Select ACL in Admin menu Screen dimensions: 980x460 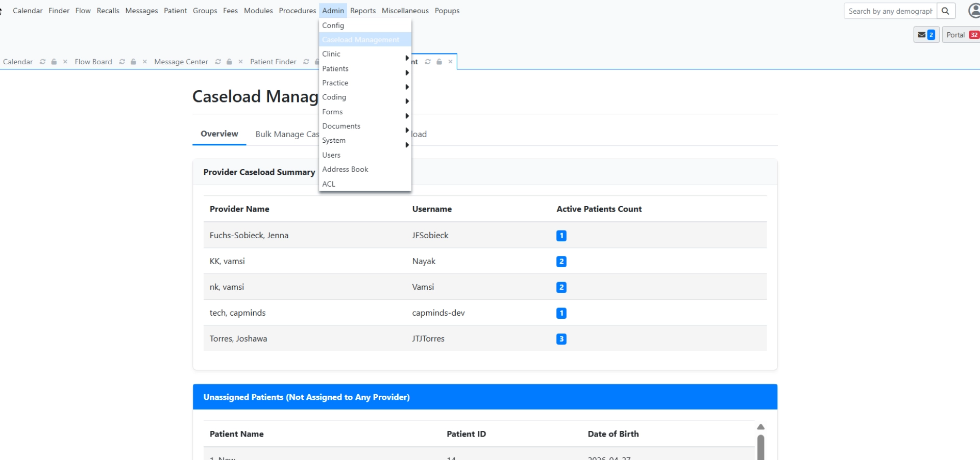click(x=365, y=184)
